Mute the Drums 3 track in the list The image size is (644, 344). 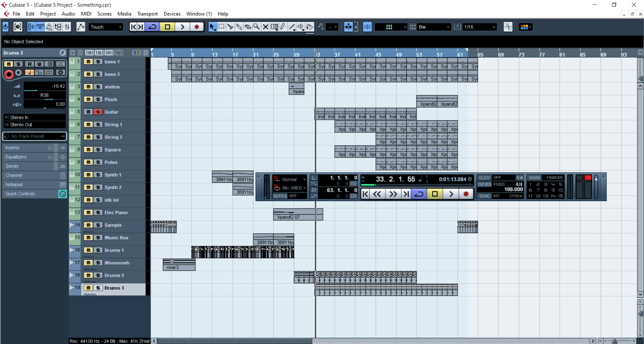click(x=88, y=288)
